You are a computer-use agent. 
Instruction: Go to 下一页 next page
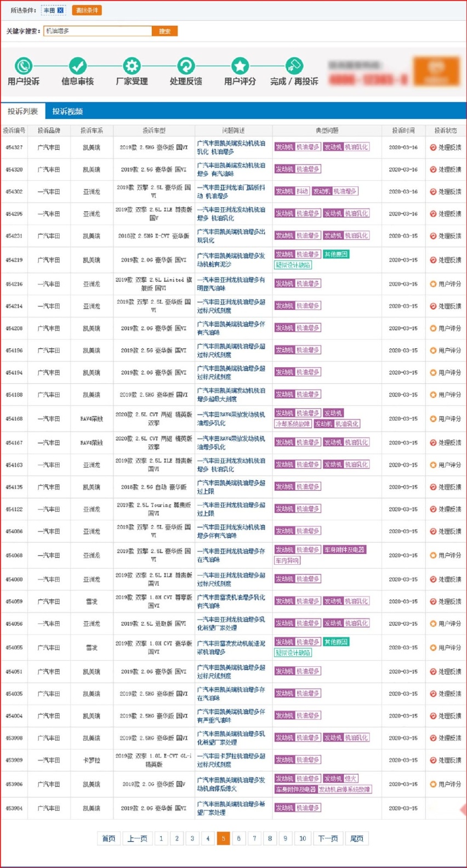click(x=328, y=838)
